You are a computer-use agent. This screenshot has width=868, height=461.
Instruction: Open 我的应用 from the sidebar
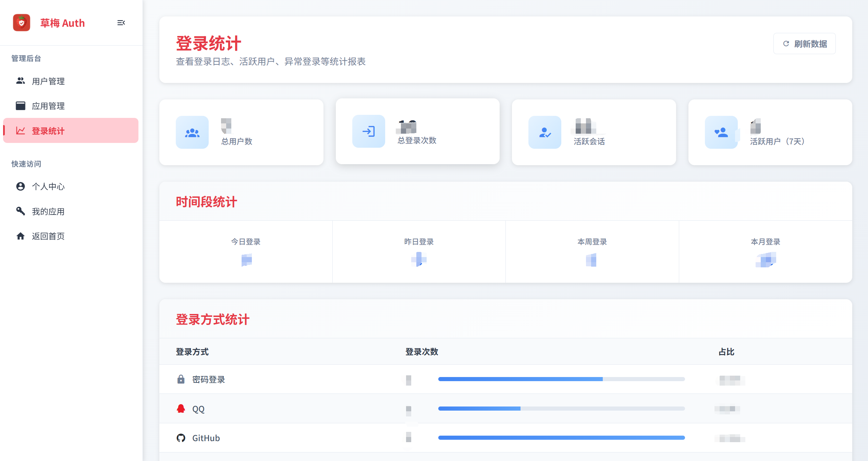point(71,211)
